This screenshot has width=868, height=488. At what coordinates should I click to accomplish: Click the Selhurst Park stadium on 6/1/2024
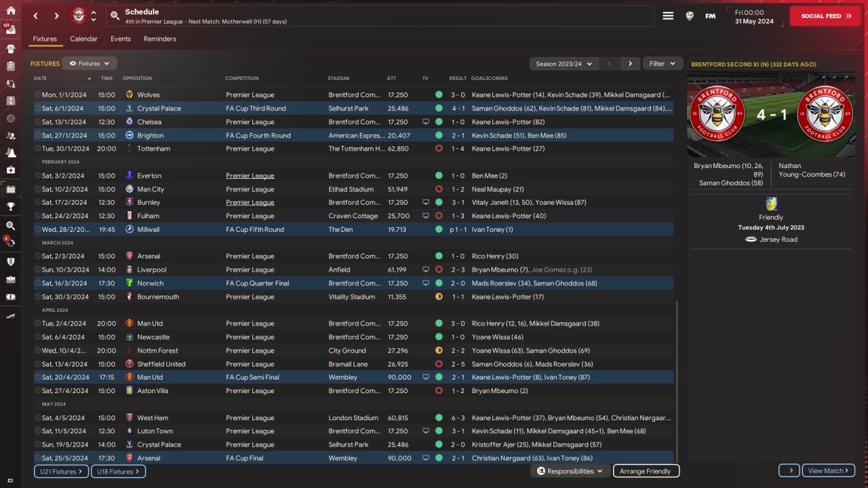[349, 108]
